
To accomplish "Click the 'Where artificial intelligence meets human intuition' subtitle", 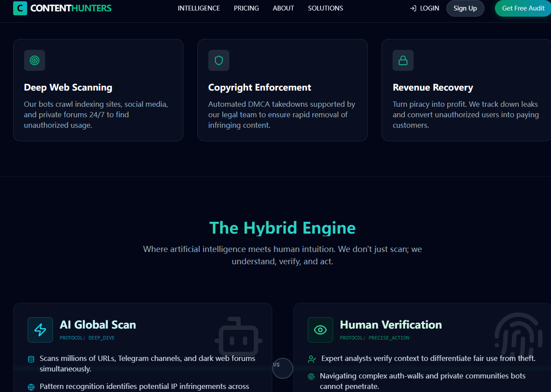I will tap(282, 255).
